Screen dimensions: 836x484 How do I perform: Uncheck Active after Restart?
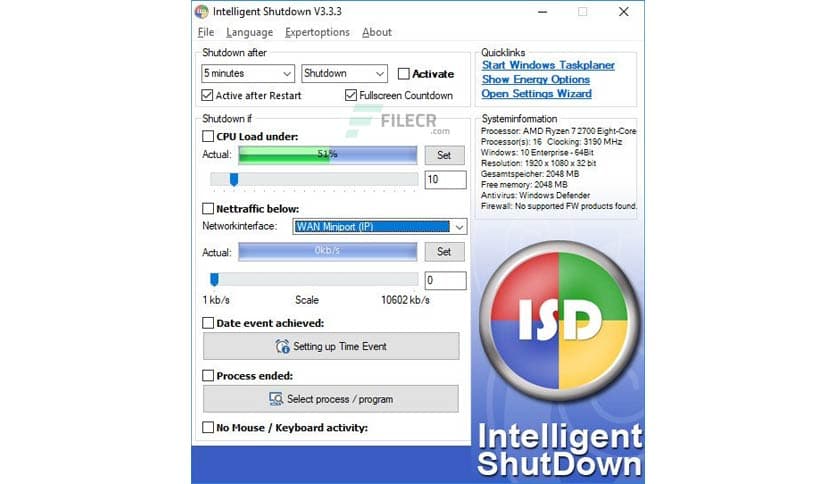point(207,95)
